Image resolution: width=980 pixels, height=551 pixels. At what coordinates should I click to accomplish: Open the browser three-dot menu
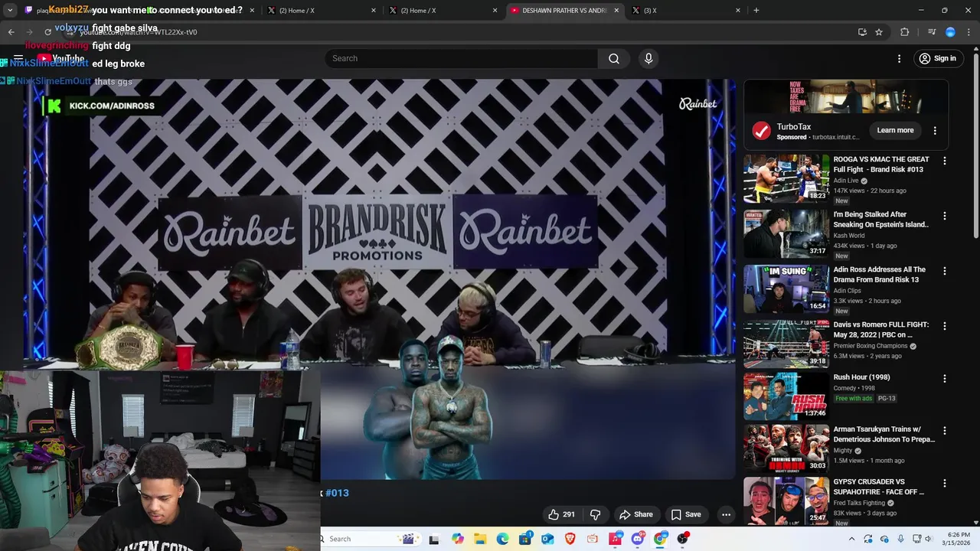click(x=969, y=32)
